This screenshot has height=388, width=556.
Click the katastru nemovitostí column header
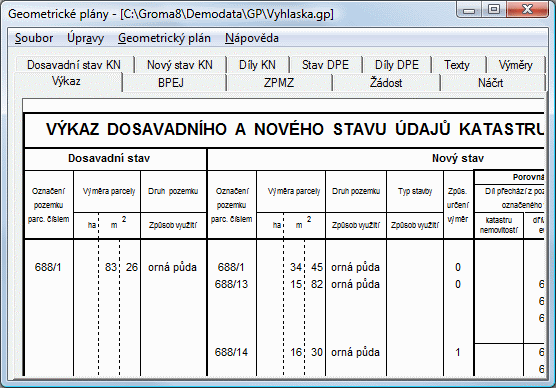(499, 225)
